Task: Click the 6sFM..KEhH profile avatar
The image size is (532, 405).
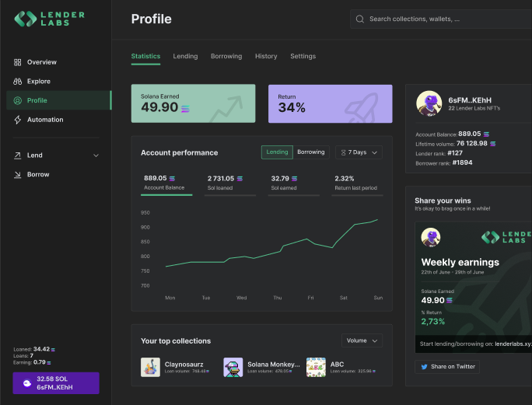Action: coord(429,103)
